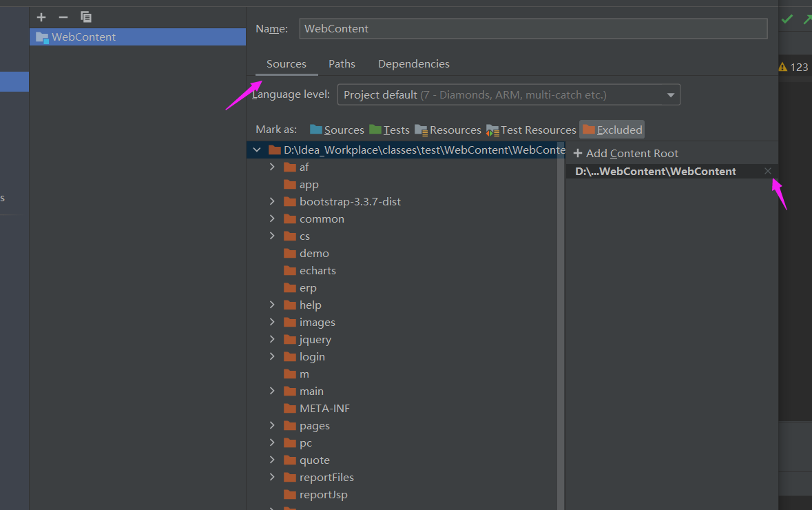Mark folder as Resources
The width and height of the screenshot is (812, 510).
448,130
